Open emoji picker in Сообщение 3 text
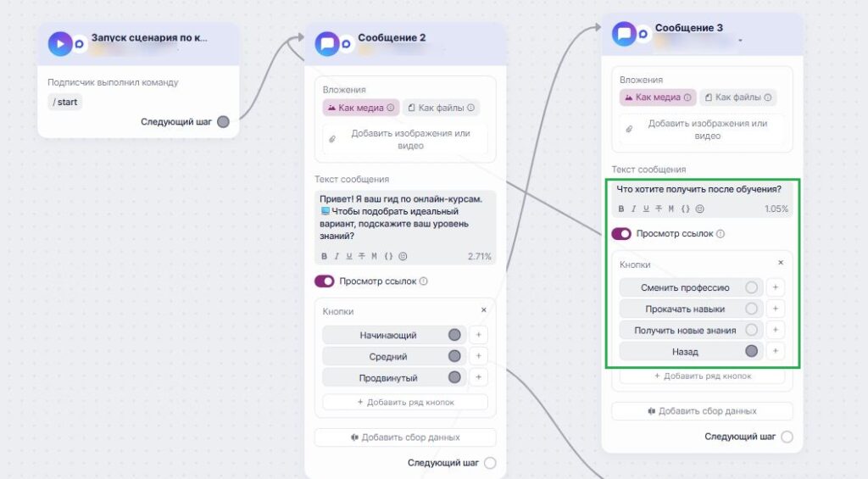Viewport: 868px width, 479px height. 699,209
